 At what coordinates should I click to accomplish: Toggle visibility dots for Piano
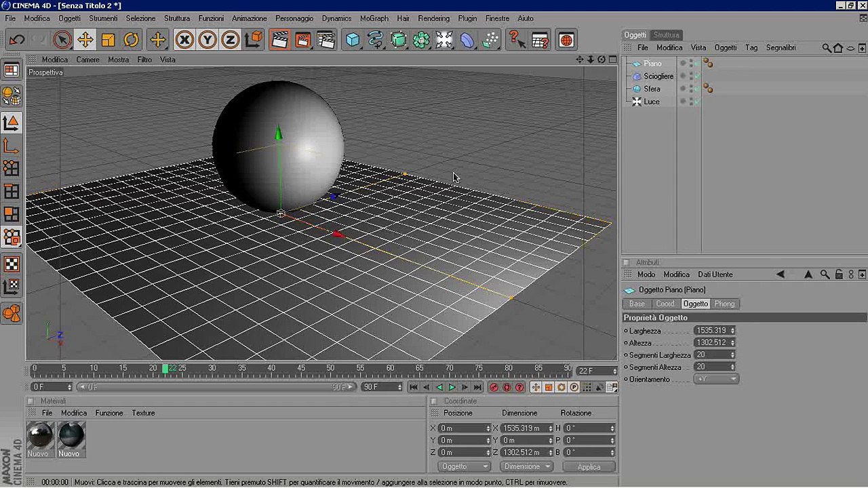tap(691, 64)
